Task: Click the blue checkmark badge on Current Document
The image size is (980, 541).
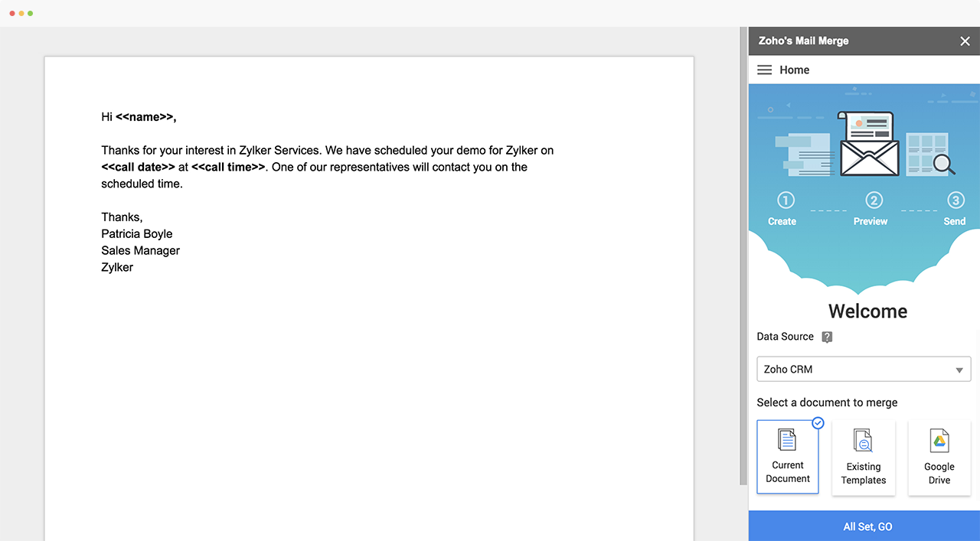Action: coord(818,422)
